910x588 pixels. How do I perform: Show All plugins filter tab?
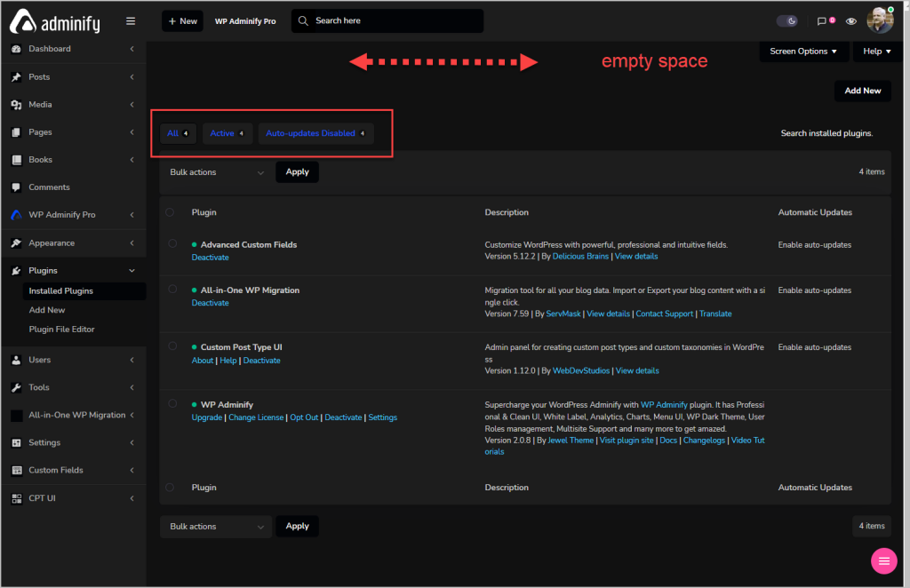178,133
